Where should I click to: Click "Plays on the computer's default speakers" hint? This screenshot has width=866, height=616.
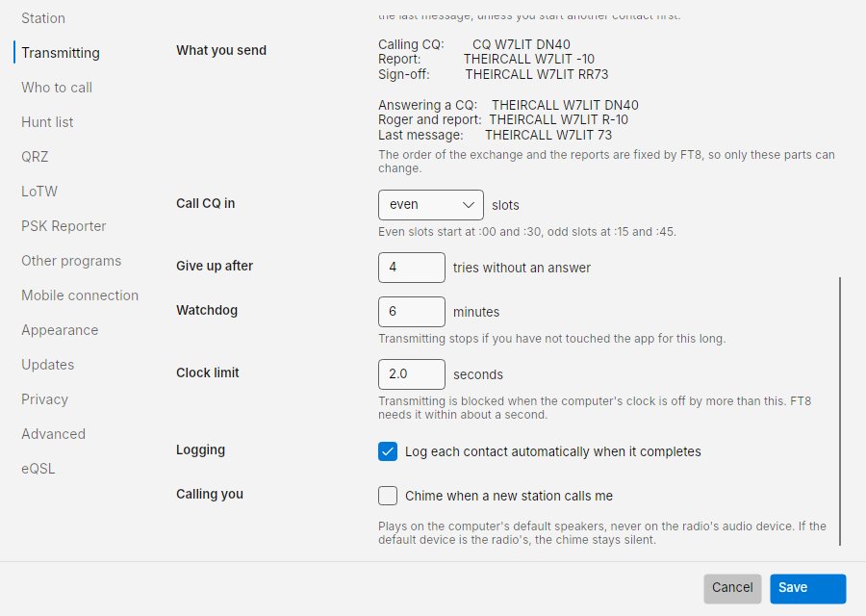coord(602,533)
